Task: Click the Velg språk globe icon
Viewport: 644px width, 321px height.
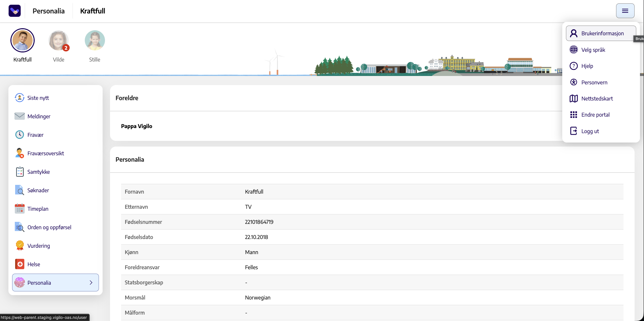Action: [x=574, y=50]
